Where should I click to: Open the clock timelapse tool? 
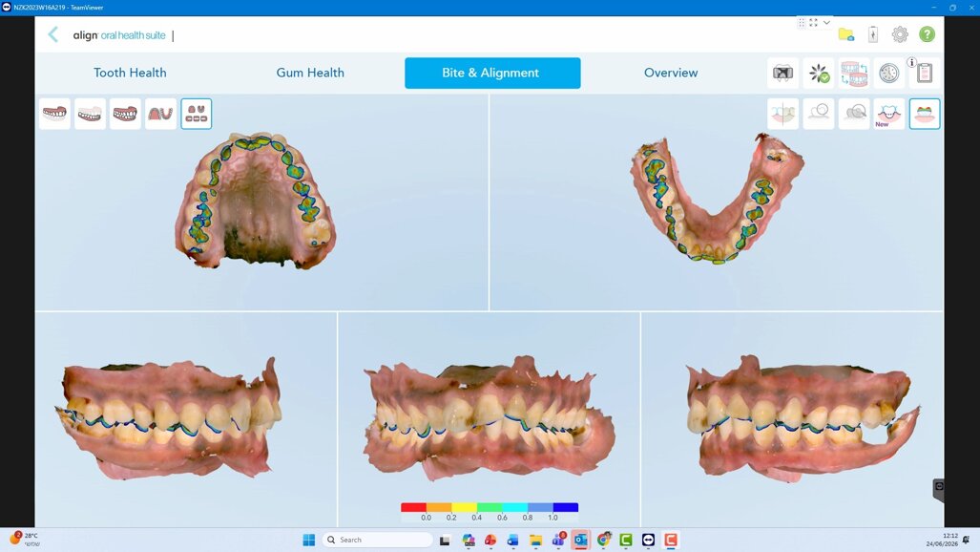point(888,73)
